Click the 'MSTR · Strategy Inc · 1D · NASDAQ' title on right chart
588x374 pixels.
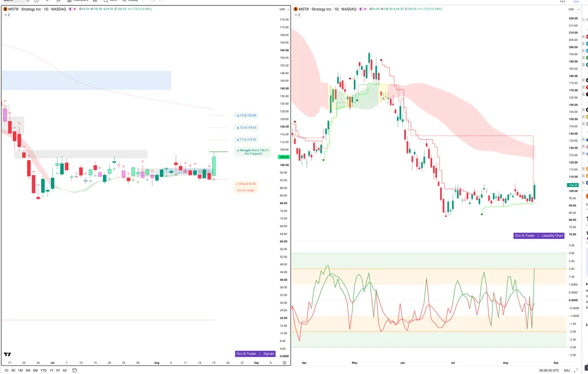coord(327,9)
